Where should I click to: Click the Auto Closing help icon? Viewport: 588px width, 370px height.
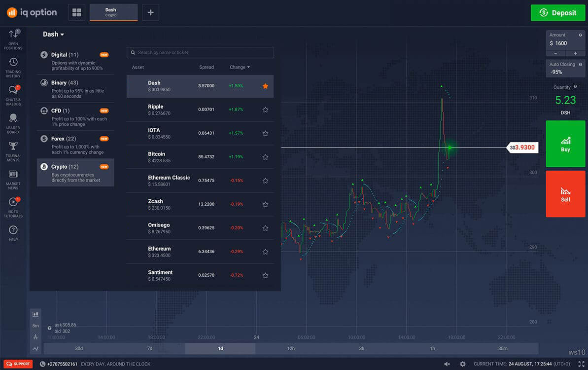click(580, 65)
